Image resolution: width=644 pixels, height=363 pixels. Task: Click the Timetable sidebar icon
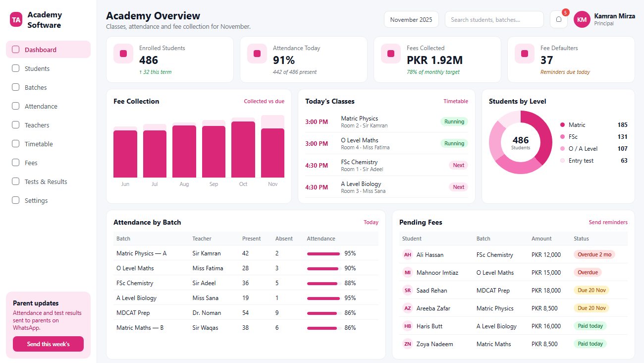click(x=15, y=144)
